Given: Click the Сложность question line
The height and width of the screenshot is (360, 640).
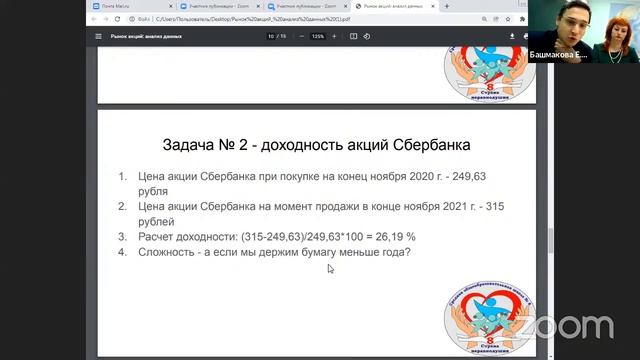Looking at the screenshot, I should click(274, 252).
